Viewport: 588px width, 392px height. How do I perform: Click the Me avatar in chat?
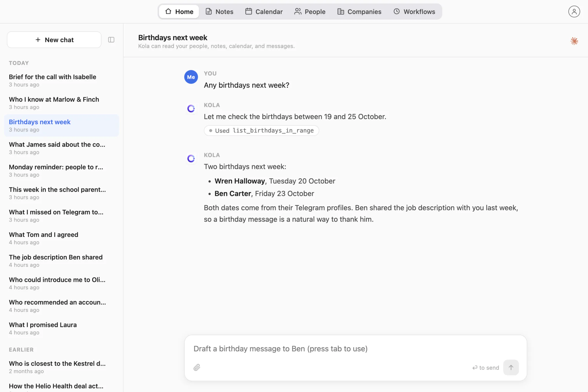click(191, 77)
